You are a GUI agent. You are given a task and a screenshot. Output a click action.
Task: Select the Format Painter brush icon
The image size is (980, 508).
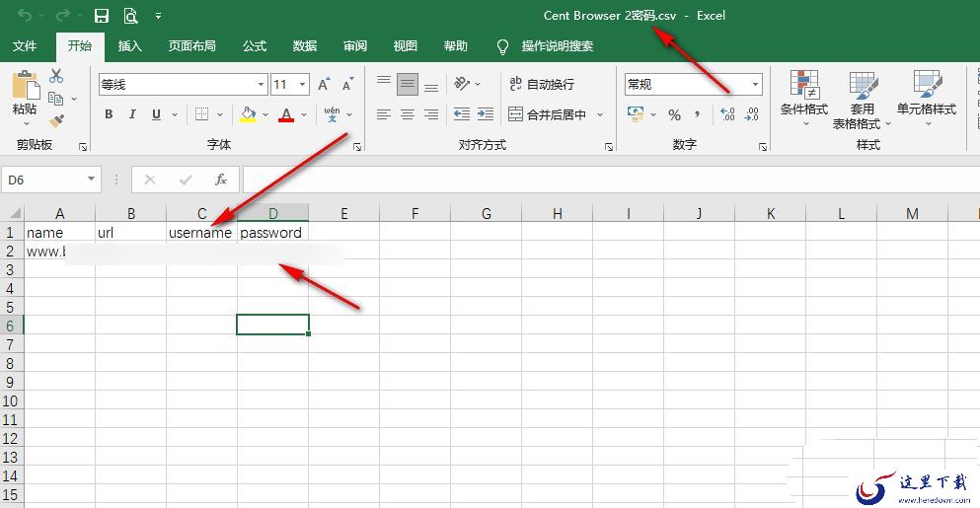pos(56,120)
